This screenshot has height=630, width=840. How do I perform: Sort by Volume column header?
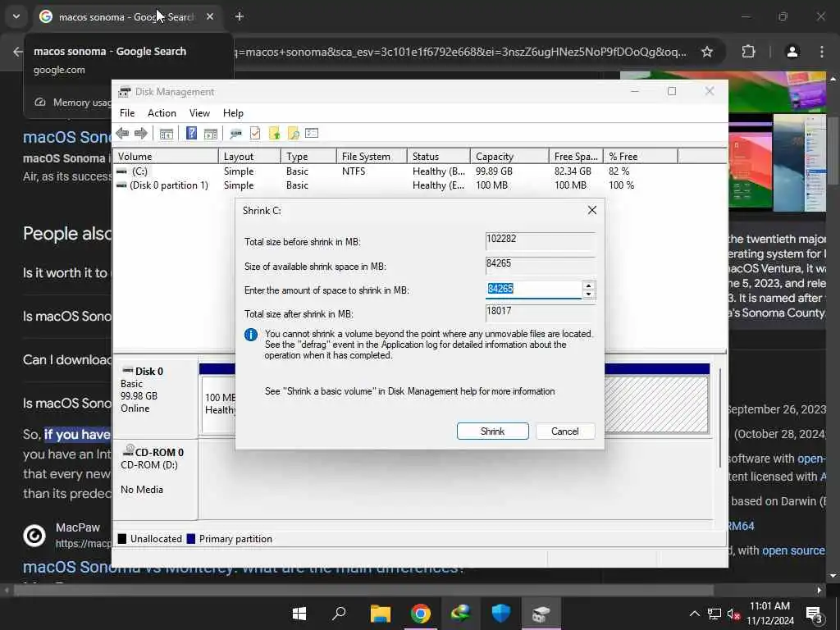click(x=166, y=157)
